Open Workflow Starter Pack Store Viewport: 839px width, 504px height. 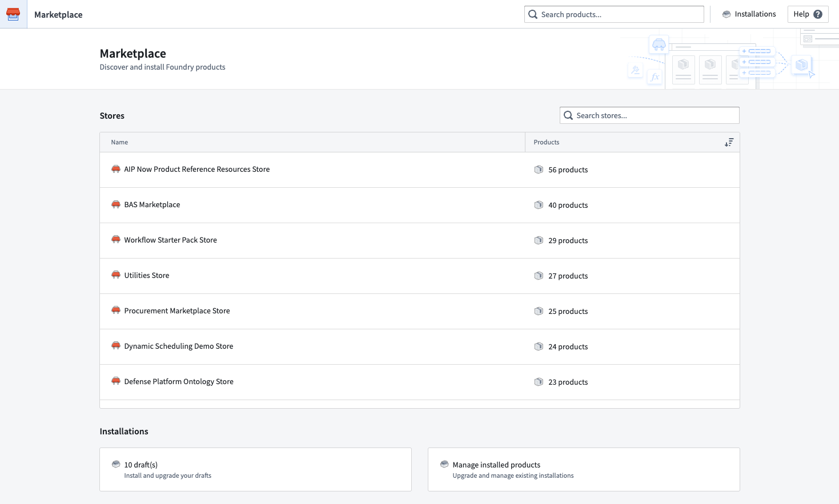coord(420,240)
